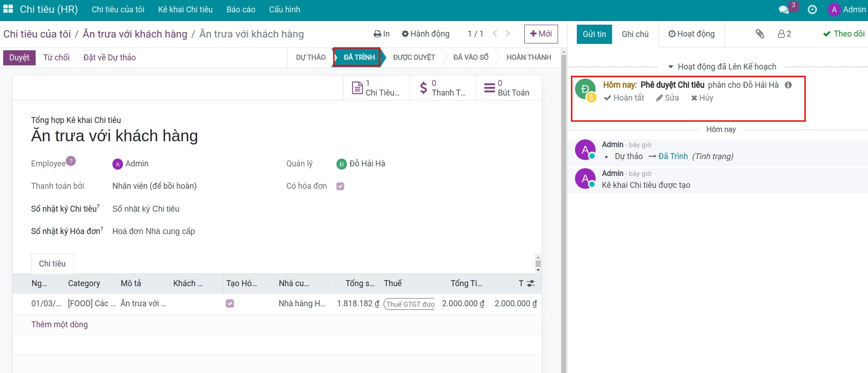This screenshot has width=868, height=373.
Task: Toggle the Tạo Hóa đơn checkbox in the expense row
Action: [230, 304]
